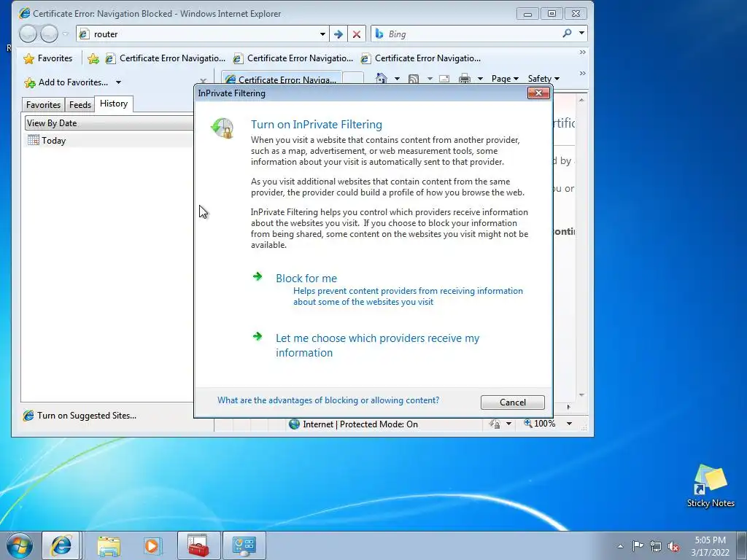Open the Add to Favorites dropdown arrow
Screen dimensions: 747x560
click(x=118, y=82)
